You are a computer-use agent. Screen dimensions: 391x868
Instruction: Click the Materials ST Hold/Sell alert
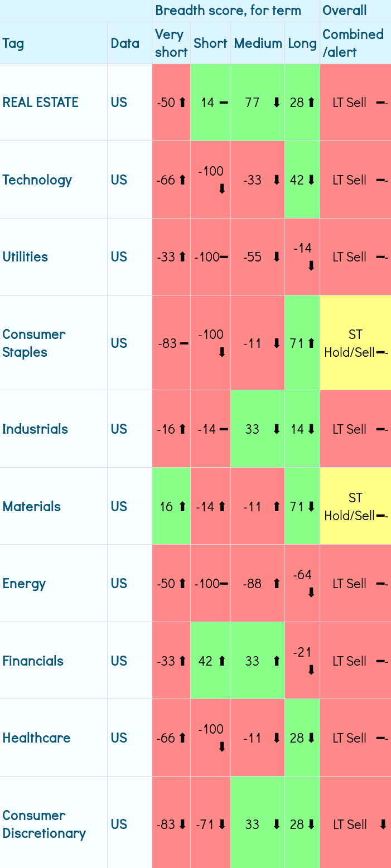(355, 507)
